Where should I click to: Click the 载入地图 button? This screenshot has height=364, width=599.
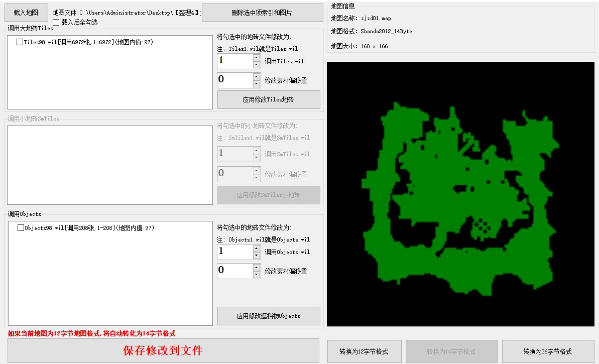pos(26,13)
